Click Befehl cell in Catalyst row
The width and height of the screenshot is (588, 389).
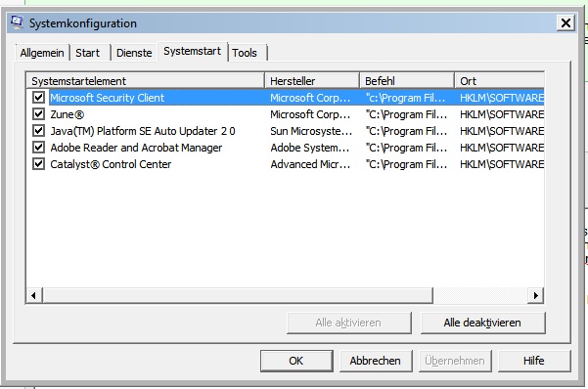coord(406,164)
